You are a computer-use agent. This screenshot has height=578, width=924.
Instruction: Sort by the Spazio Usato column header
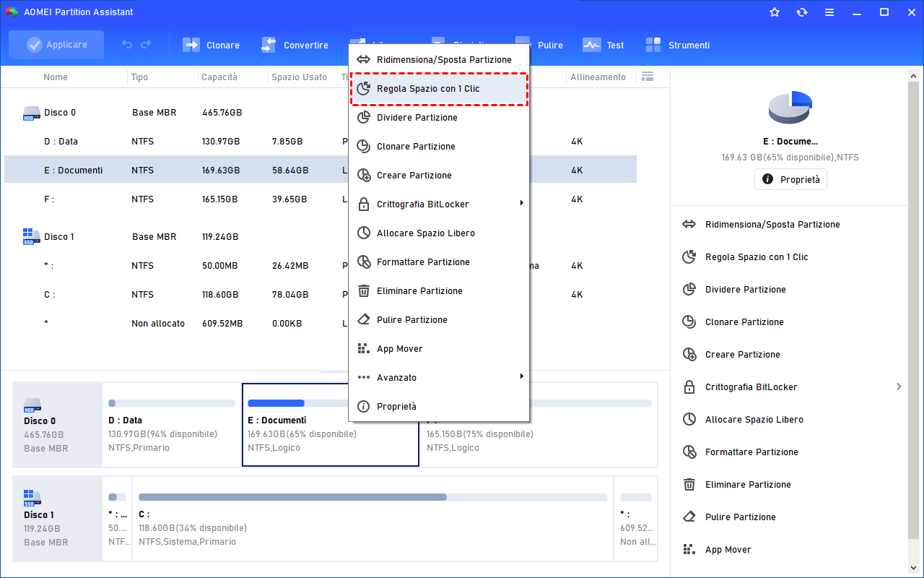(x=299, y=77)
